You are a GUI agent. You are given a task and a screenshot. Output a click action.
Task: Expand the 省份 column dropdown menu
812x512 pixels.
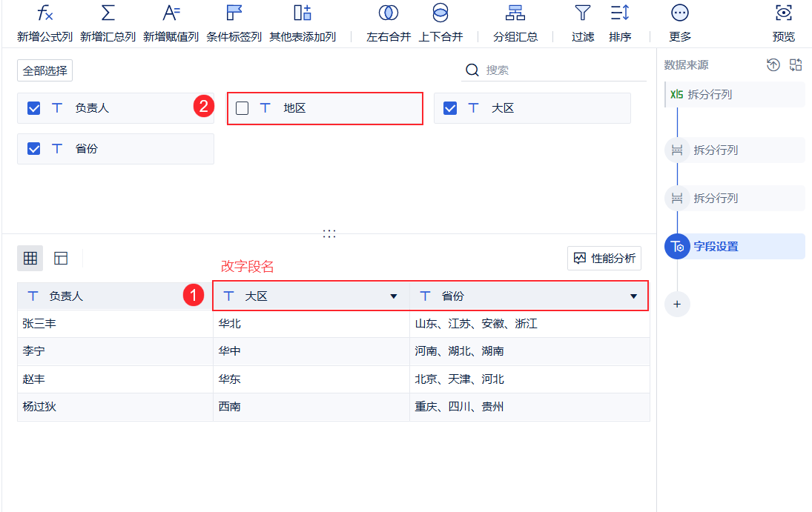tap(634, 296)
